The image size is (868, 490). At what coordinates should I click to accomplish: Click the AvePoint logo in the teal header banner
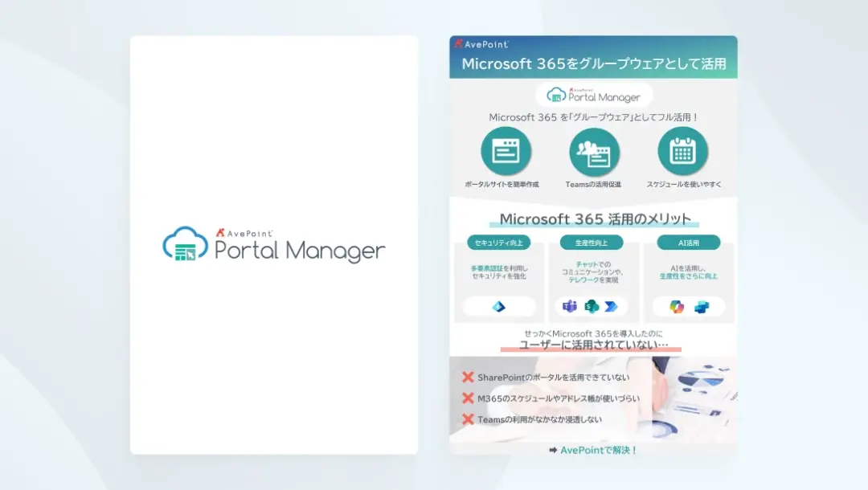coord(481,43)
